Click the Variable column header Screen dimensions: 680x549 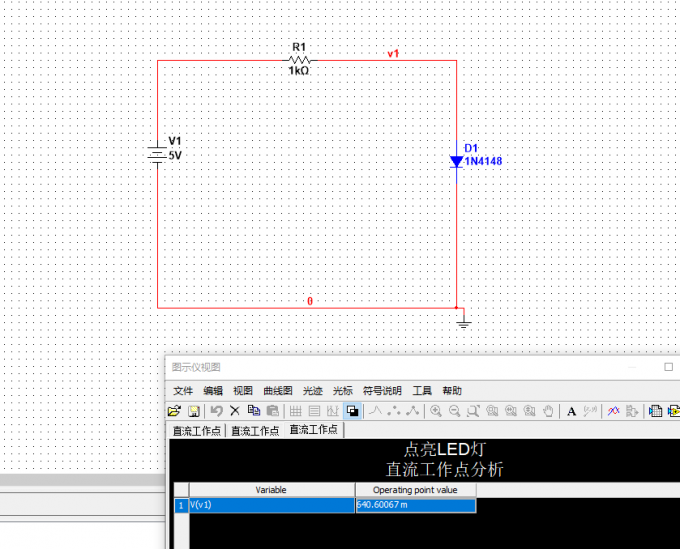point(271,490)
